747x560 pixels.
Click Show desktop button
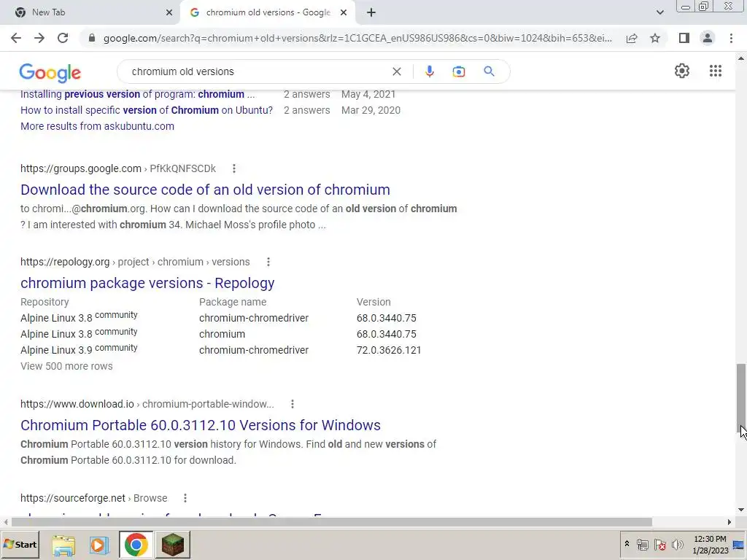point(740,545)
